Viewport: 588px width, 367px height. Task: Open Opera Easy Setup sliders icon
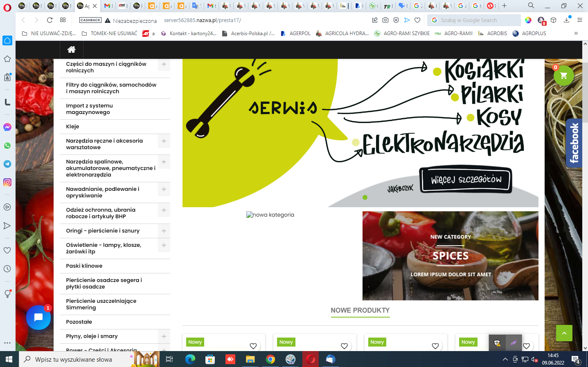click(x=580, y=20)
